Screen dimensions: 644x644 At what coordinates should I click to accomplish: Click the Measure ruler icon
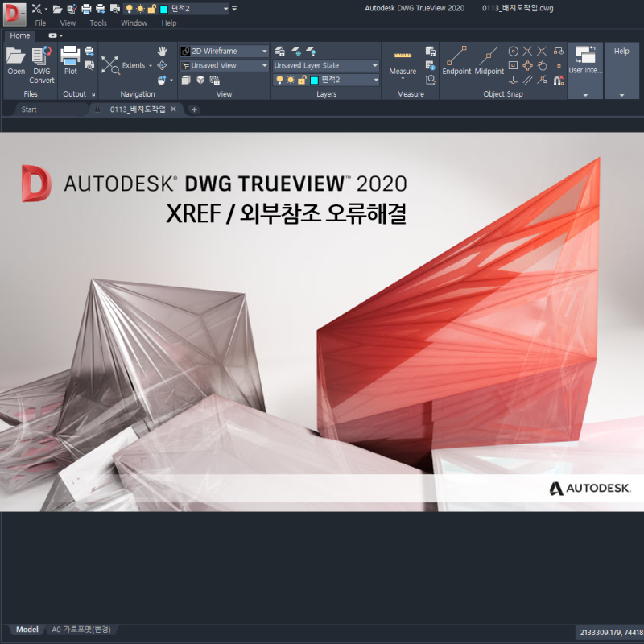click(x=403, y=56)
